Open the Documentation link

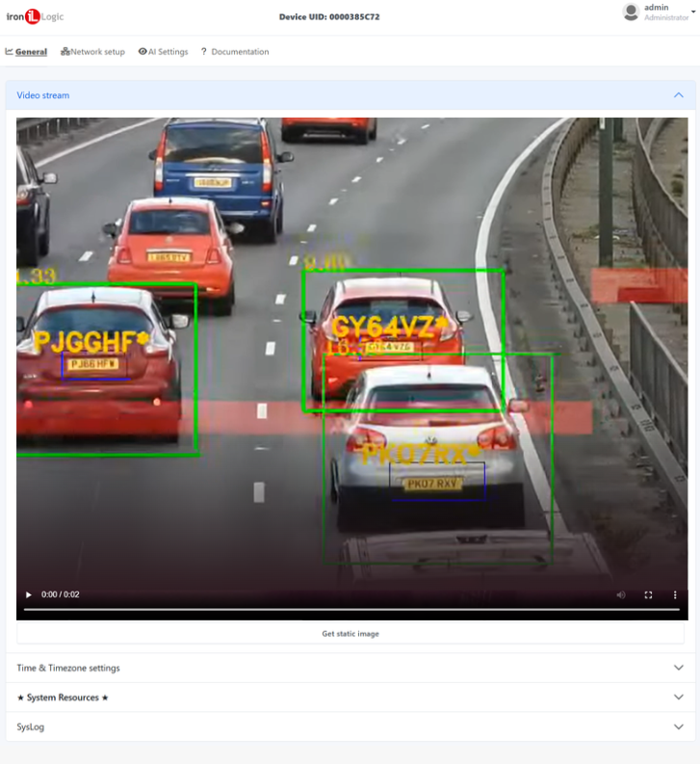click(x=240, y=52)
